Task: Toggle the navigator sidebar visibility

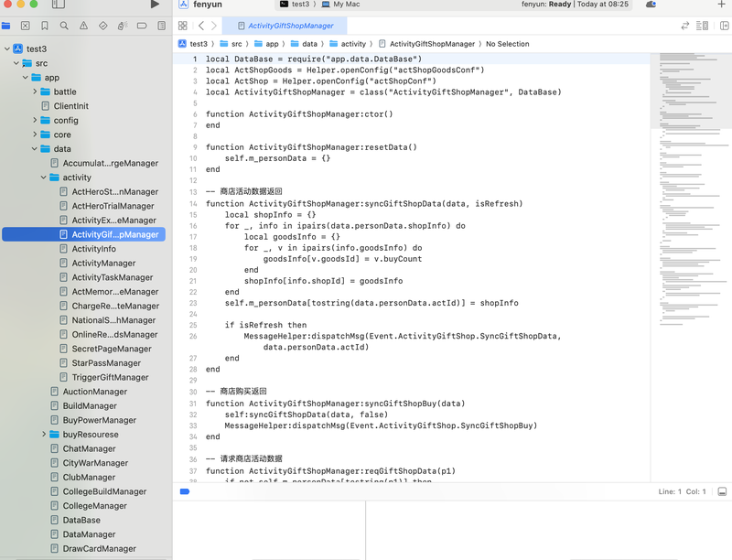Action: point(59,5)
